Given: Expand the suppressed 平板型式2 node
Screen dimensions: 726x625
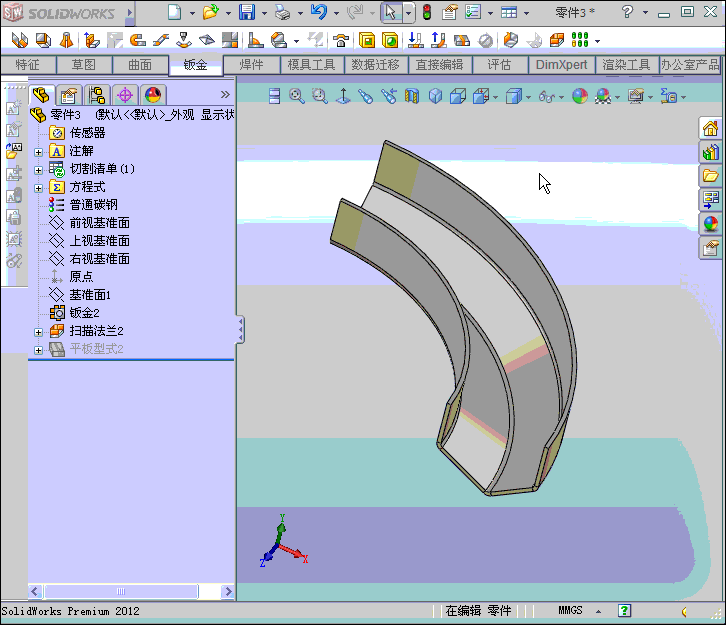Looking at the screenshot, I should pyautogui.click(x=38, y=350).
